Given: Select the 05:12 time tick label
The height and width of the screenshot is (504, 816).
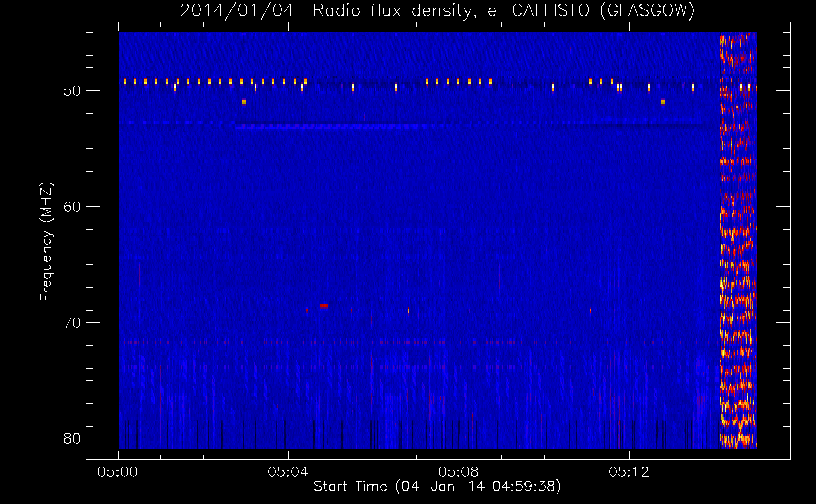Looking at the screenshot, I should coord(629,472).
